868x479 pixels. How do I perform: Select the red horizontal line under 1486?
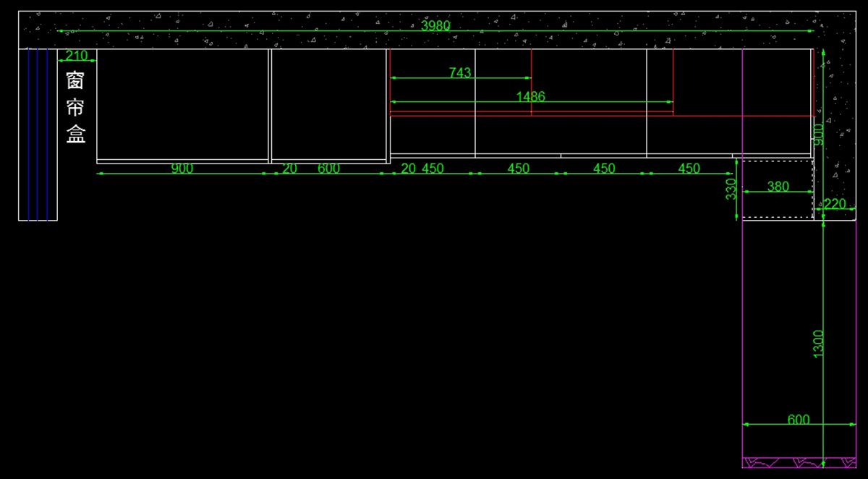pyautogui.click(x=532, y=113)
